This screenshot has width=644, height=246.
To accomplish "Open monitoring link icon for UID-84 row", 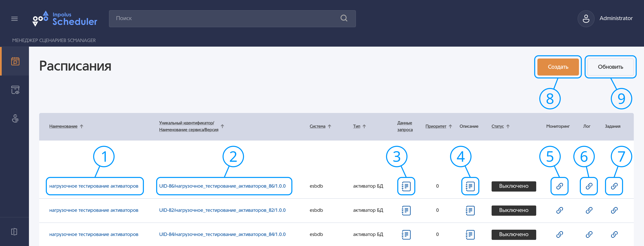I will coord(560,234).
